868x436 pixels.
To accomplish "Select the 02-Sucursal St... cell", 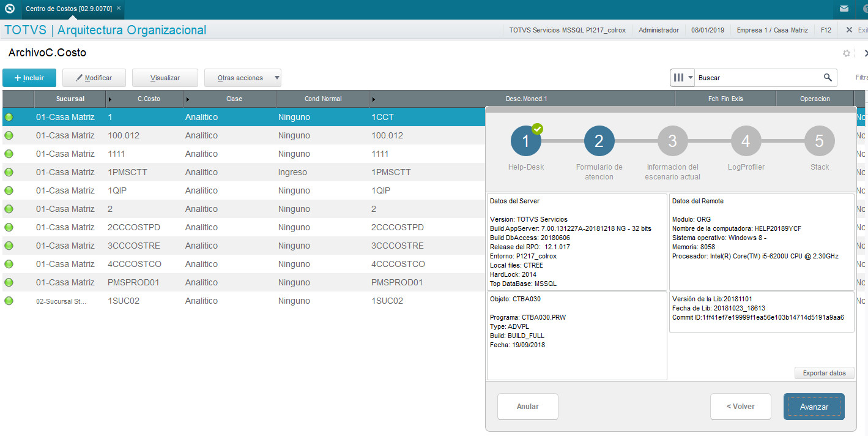I will tap(61, 301).
